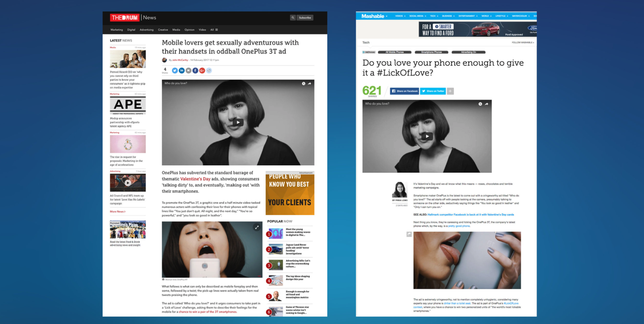Viewport: 644px width, 324px height.
Task: Click share arrow on Mashable video
Action: click(487, 104)
